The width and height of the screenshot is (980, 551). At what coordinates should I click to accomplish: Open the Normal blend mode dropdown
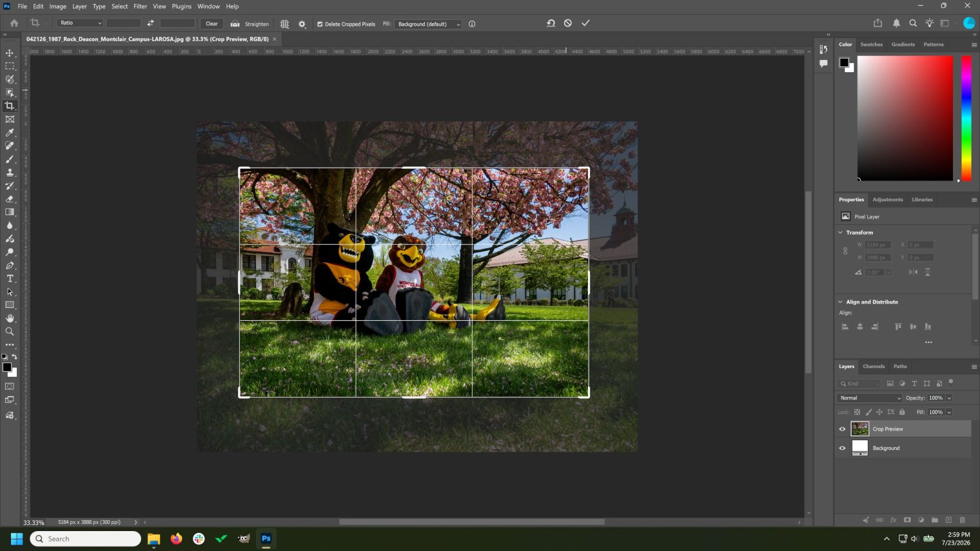869,398
